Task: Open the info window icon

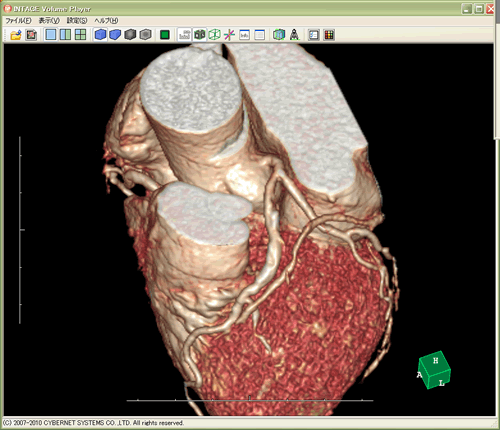Action: tap(244, 35)
